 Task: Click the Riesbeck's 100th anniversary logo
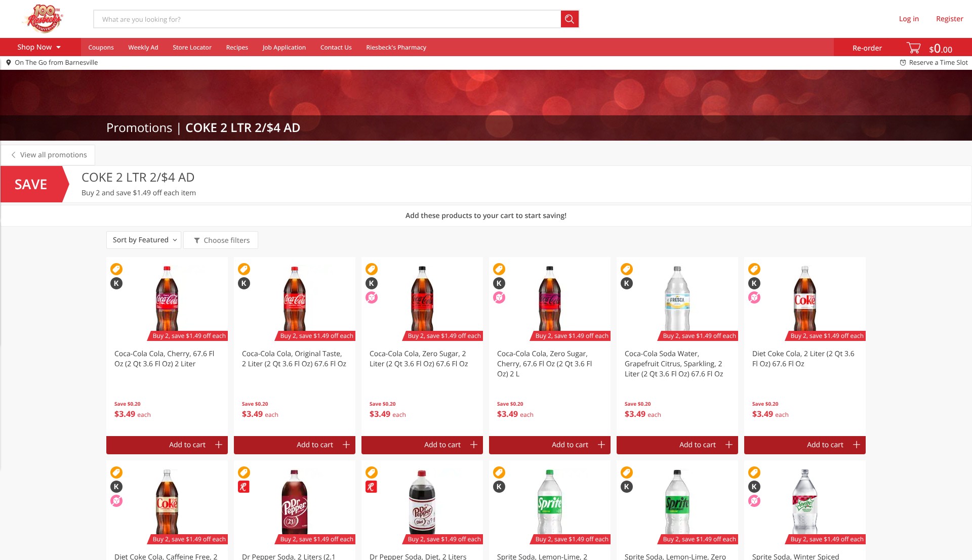click(x=44, y=19)
